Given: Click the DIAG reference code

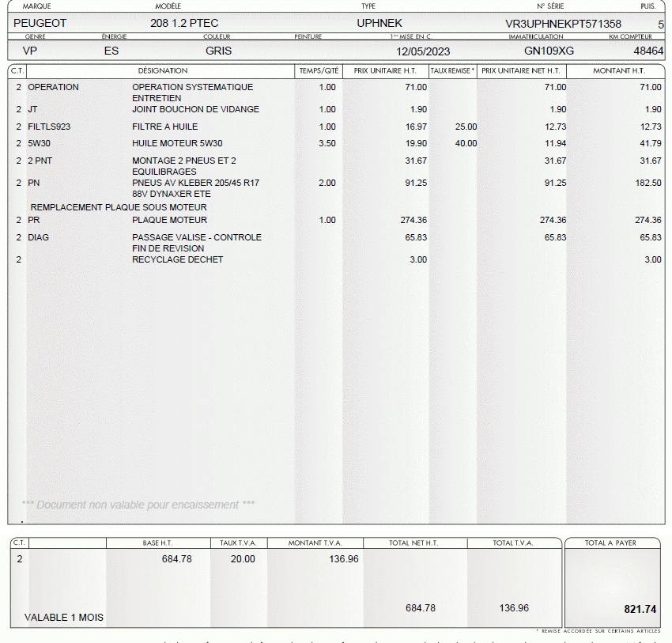Looking at the screenshot, I should pyautogui.click(x=38, y=237).
